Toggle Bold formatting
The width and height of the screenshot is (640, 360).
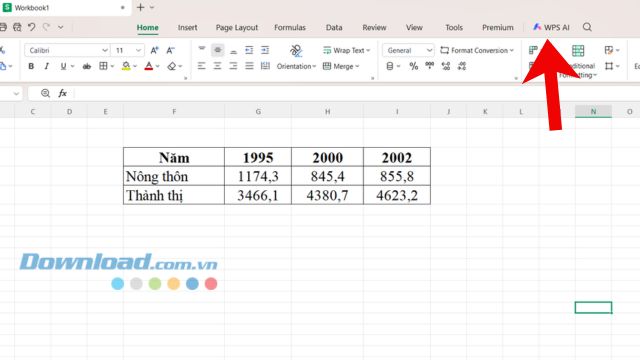(31, 66)
